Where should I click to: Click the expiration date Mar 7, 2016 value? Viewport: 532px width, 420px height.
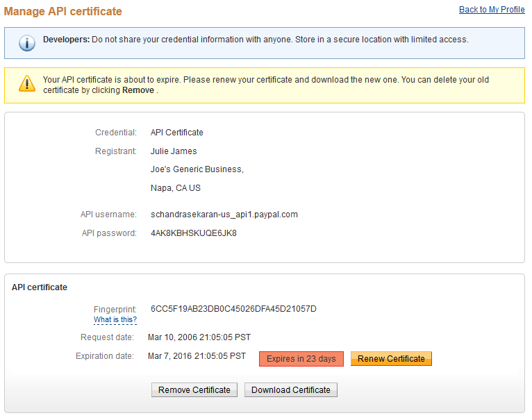[197, 356]
